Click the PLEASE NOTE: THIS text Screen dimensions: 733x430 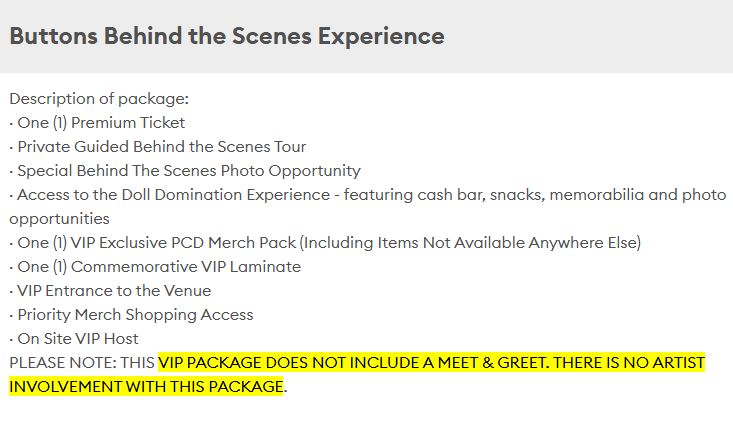[x=82, y=362]
